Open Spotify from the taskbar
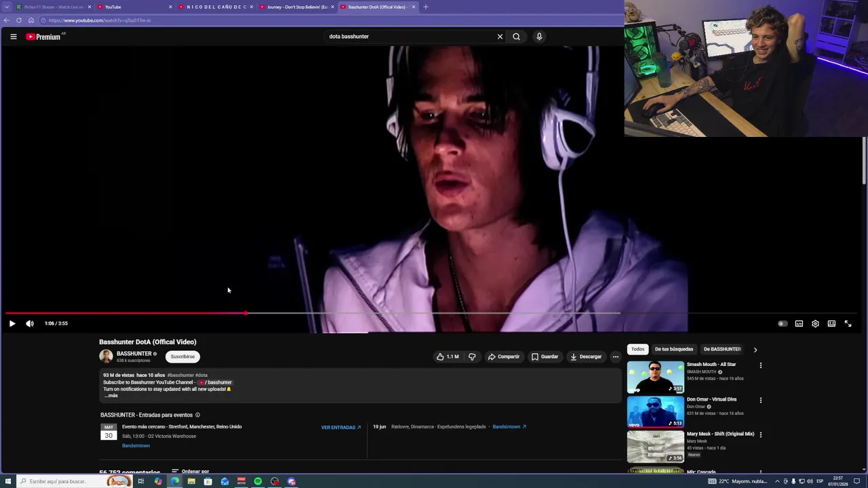 (258, 481)
